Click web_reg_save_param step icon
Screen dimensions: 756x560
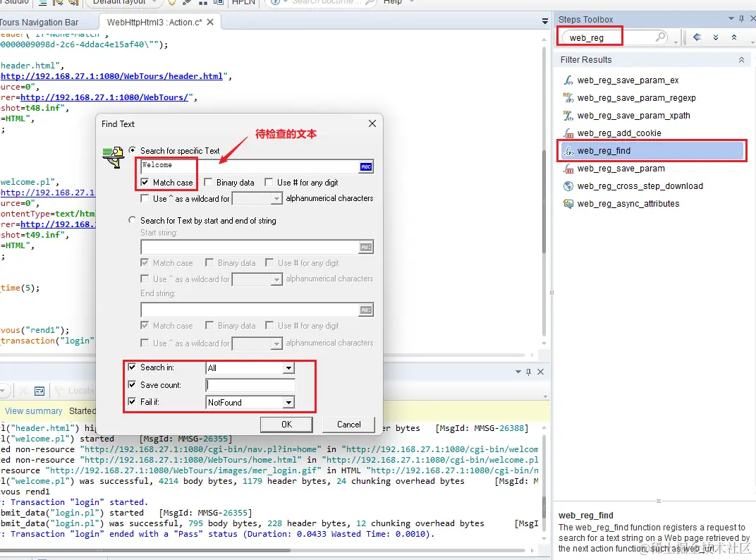coord(568,169)
